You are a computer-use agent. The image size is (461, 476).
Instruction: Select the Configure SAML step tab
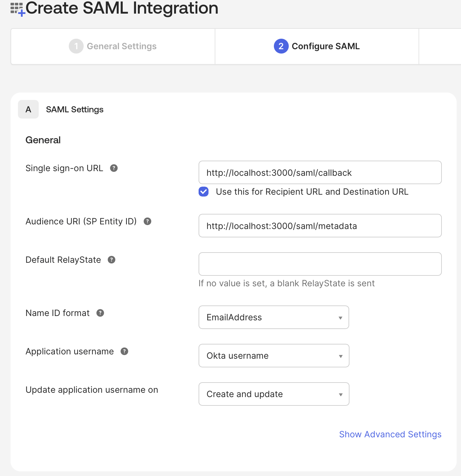[317, 46]
